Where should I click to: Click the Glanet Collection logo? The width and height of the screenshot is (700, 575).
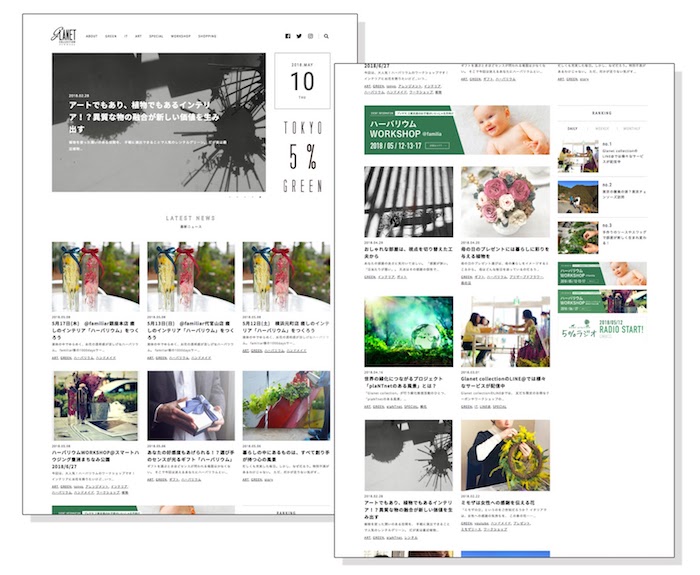point(63,36)
